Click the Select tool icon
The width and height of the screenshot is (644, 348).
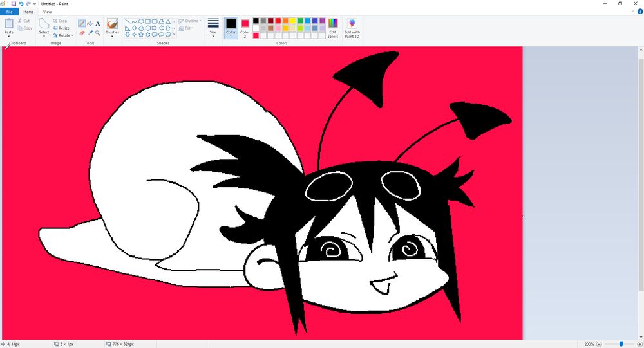point(44,23)
